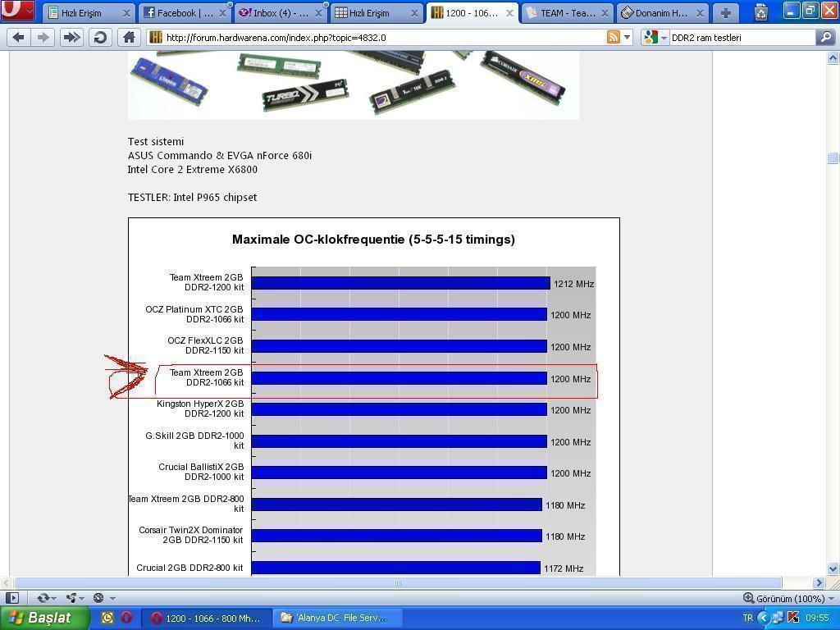840x630 pixels.
Task: Click the horizontal scrollbar left arrow
Action: pos(7,582)
